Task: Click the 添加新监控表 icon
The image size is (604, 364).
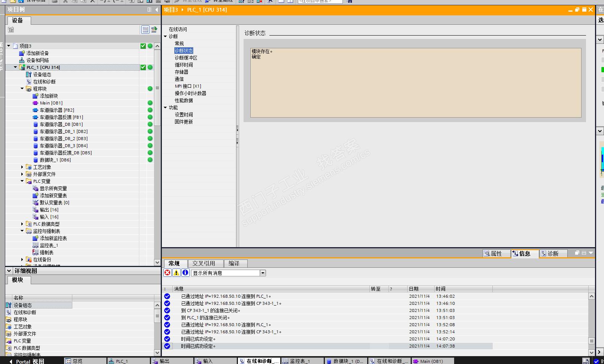Action: click(x=36, y=238)
